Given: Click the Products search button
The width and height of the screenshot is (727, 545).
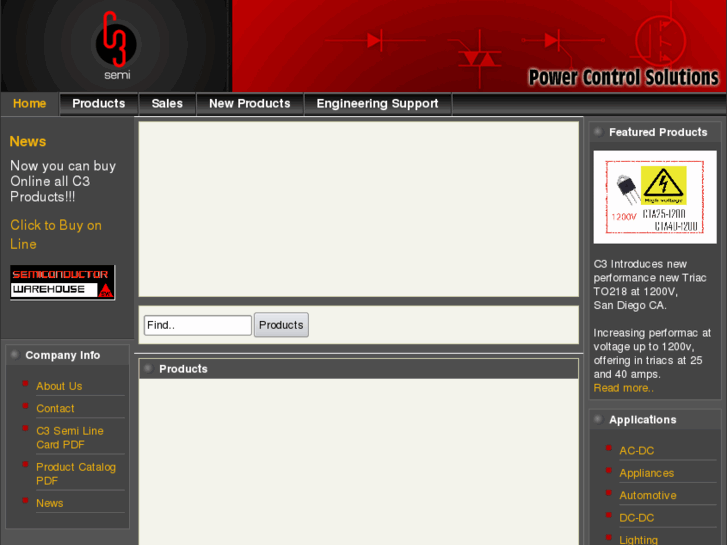Looking at the screenshot, I should coord(281,325).
